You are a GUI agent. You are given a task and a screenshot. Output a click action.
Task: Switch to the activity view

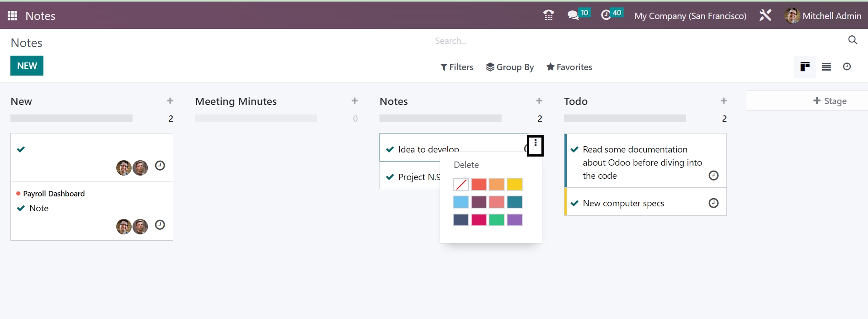tap(847, 67)
